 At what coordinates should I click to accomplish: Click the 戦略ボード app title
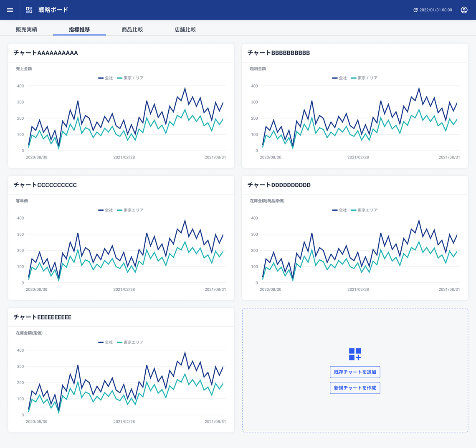pos(53,10)
